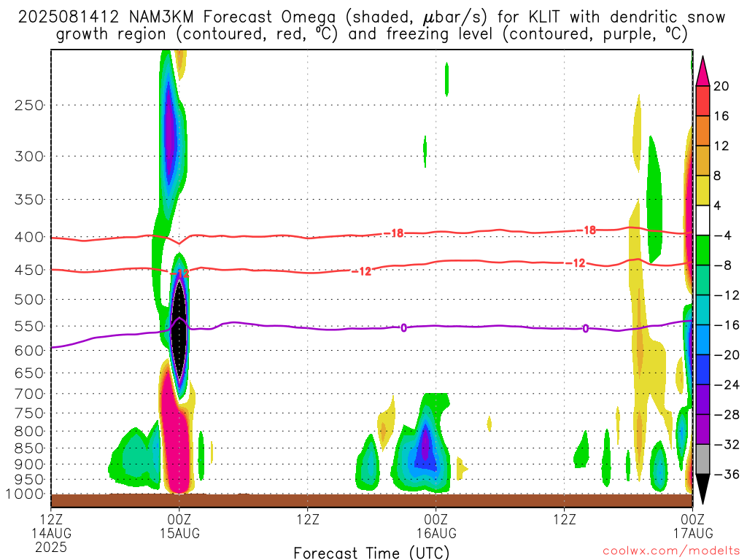This screenshot has height=560, width=747.
Task: Click the colorbar label '8'
Action: point(717,176)
